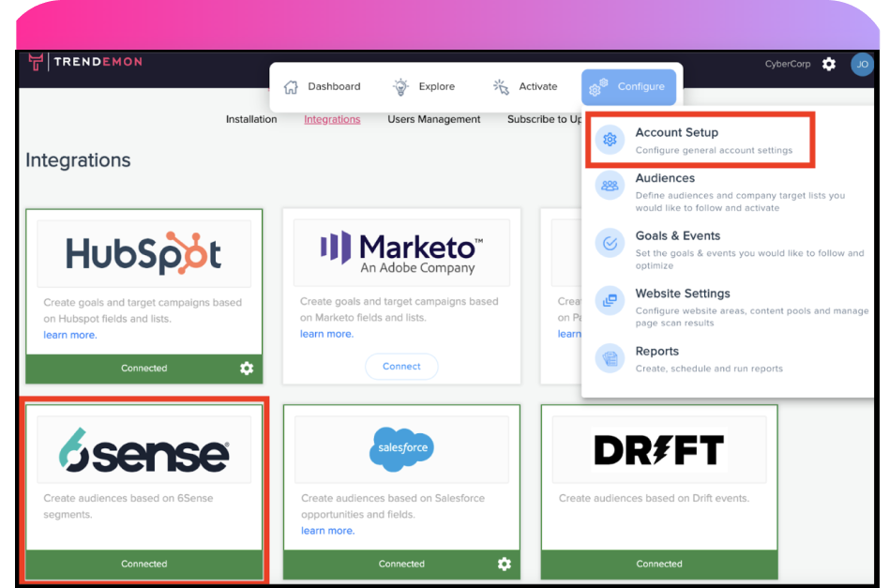Follow Salesforce learn more link
The width and height of the screenshot is (889, 588).
click(327, 531)
